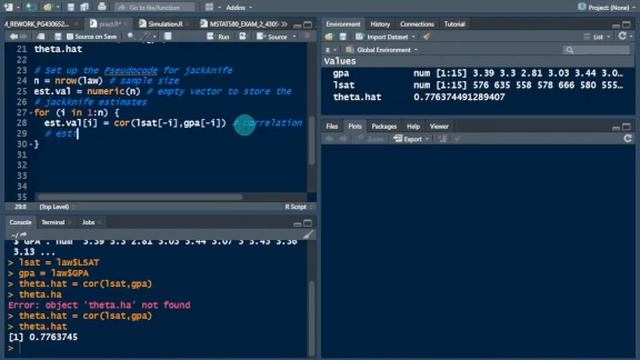The height and width of the screenshot is (360, 640).
Task: Run the current line or selection
Action: 218,37
